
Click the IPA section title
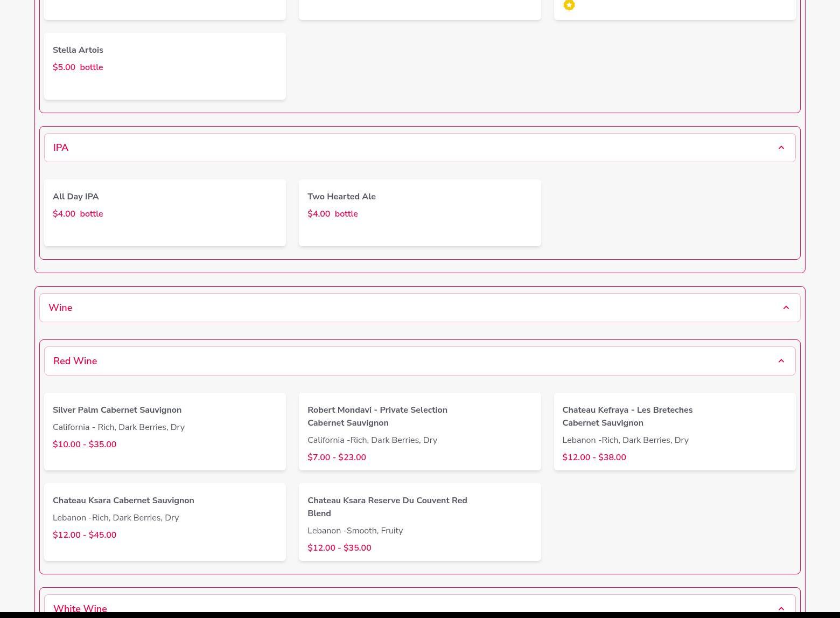[61, 148]
